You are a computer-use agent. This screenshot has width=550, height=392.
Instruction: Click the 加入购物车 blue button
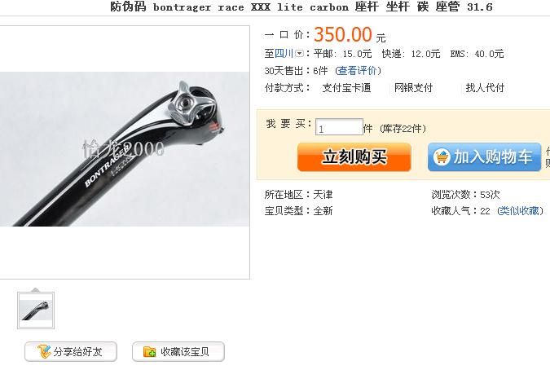tap(484, 156)
